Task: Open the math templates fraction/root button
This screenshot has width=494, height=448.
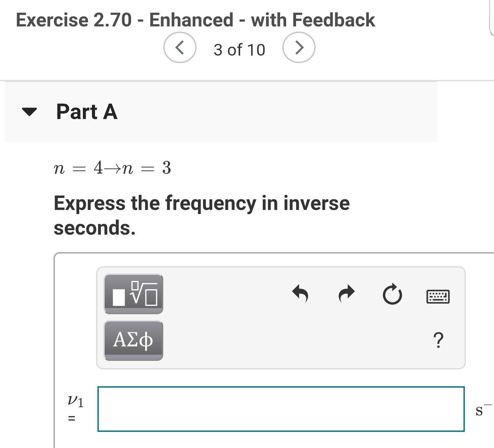Action: [x=133, y=294]
